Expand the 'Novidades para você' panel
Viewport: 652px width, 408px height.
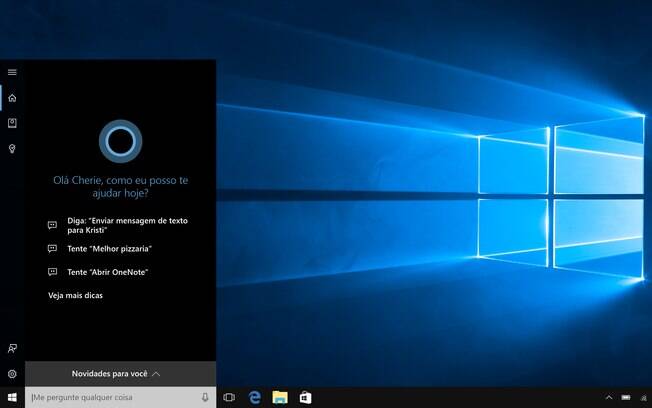(x=121, y=373)
